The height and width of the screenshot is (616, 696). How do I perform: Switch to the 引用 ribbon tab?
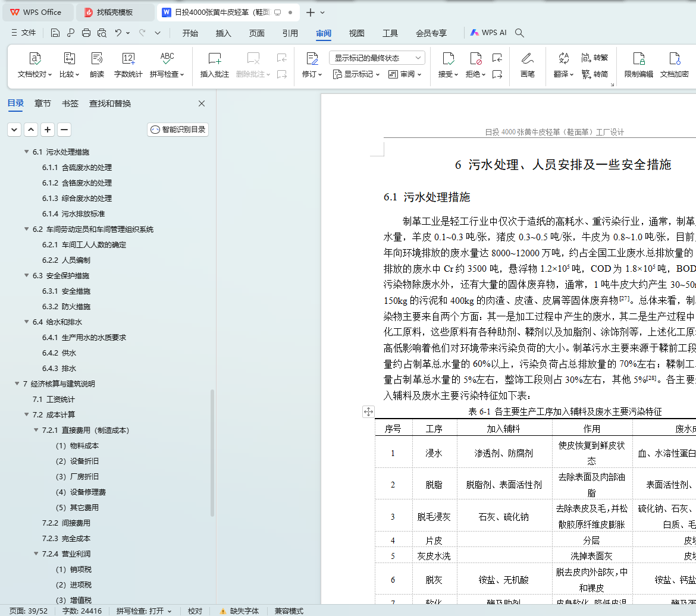[290, 33]
